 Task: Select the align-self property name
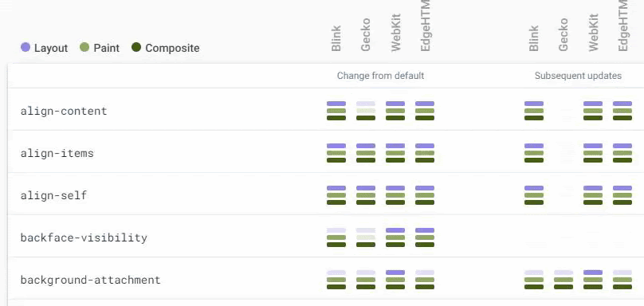pos(54,195)
